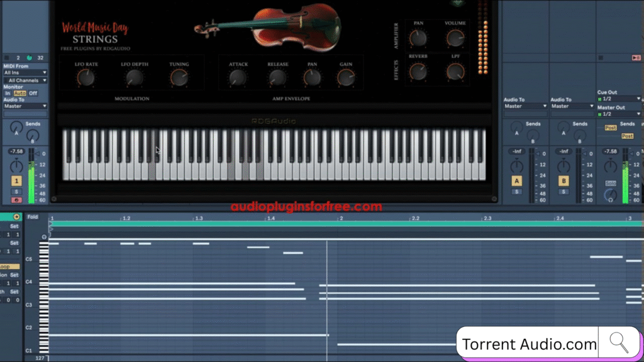Expand the Master Out dropdown

pyautogui.click(x=619, y=114)
